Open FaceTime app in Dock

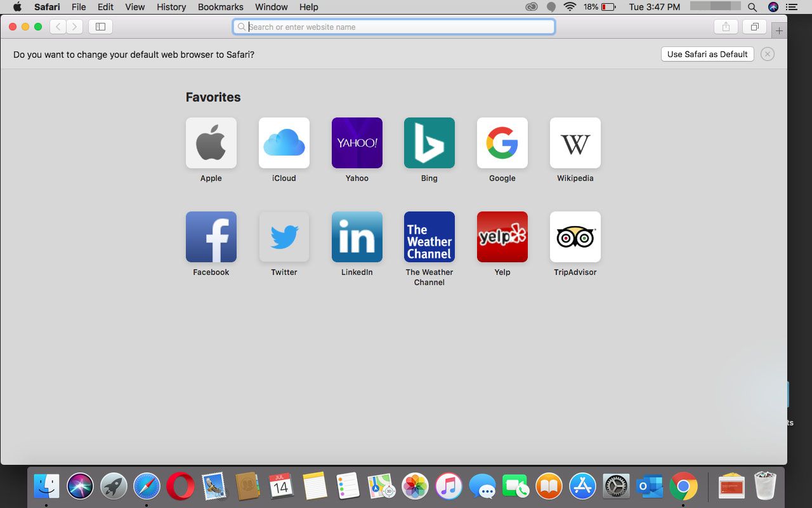click(516, 487)
